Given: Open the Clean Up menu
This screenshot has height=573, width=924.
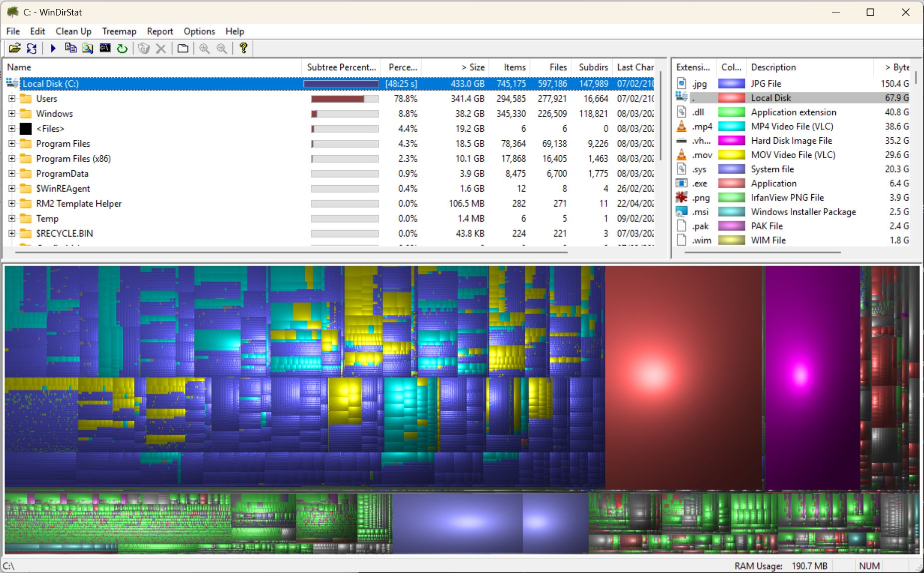Looking at the screenshot, I should coord(73,31).
